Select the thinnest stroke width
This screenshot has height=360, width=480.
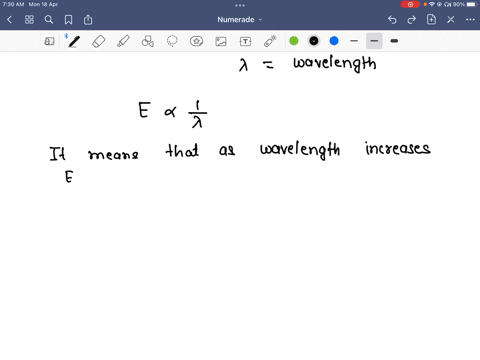click(x=354, y=41)
